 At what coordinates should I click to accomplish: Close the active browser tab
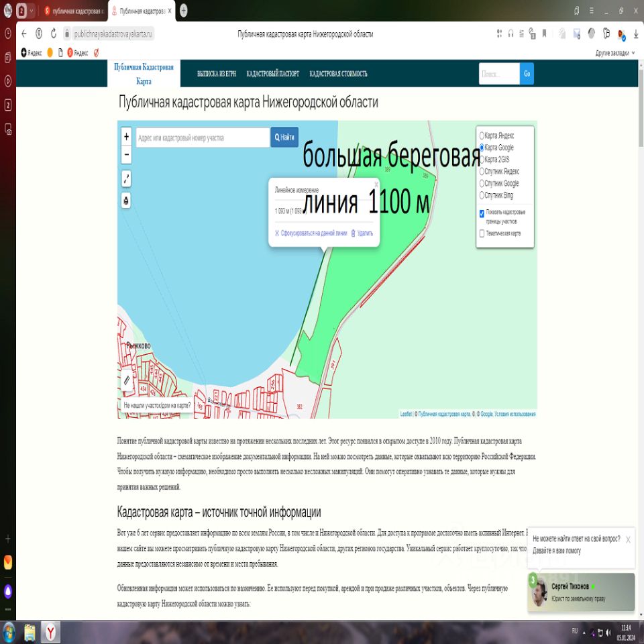pyautogui.click(x=170, y=11)
